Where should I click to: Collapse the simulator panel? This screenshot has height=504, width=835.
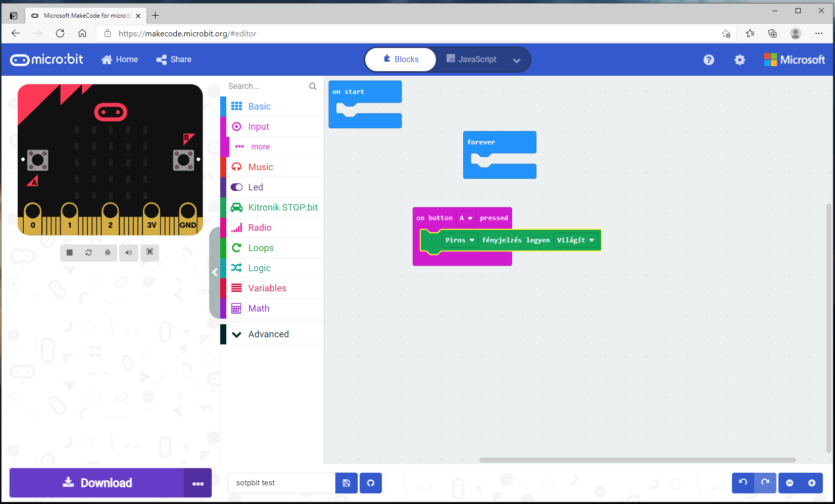215,272
